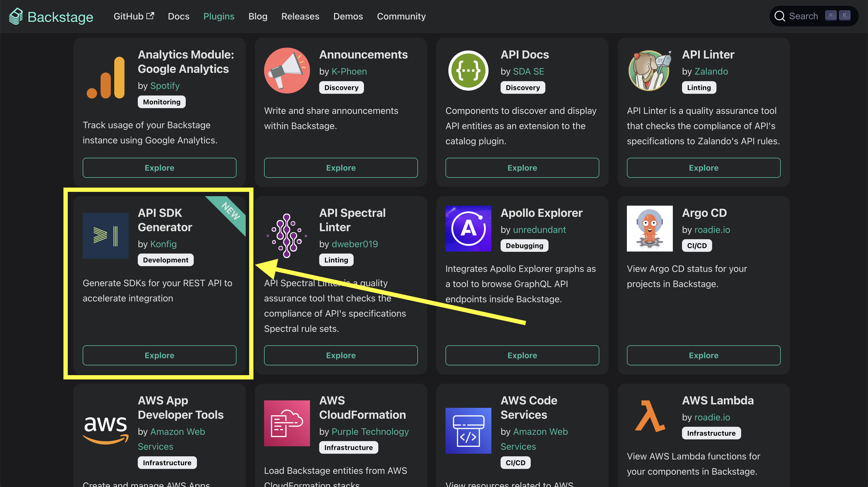Explore the API SDK Generator plugin
The image size is (868, 487).
pos(159,355)
